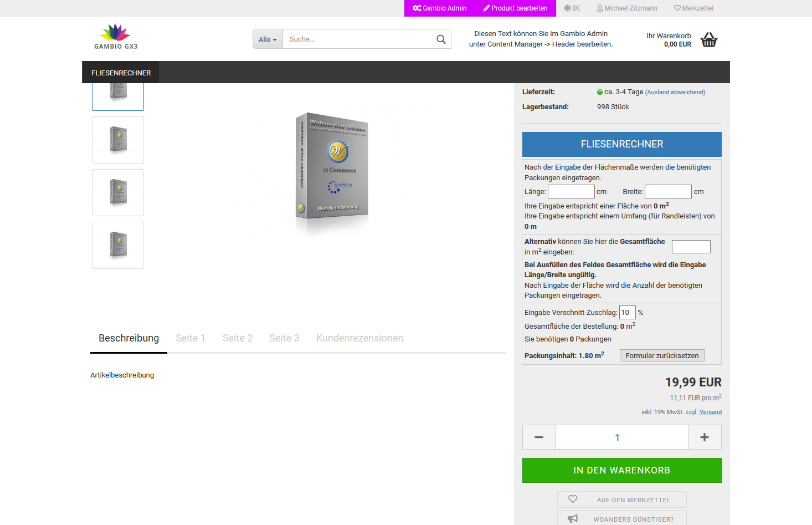Focus the Suche search field
The image size is (812, 525).
(357, 39)
